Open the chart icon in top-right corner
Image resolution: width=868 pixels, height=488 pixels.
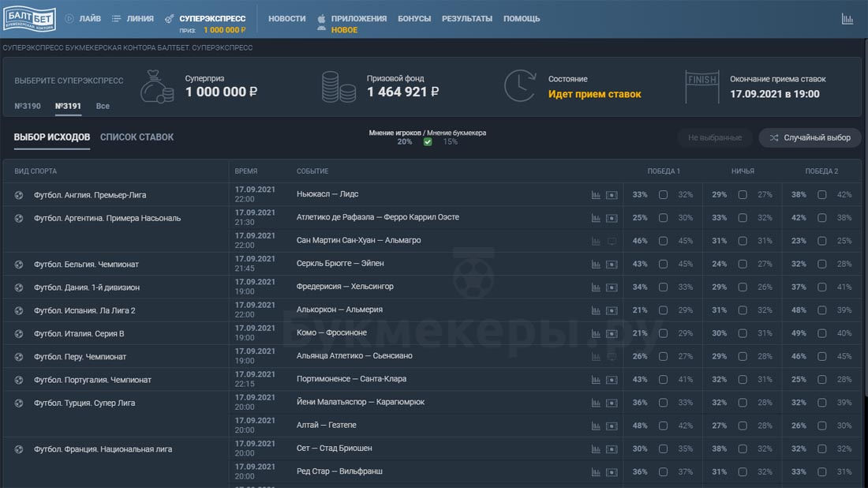pos(847,19)
